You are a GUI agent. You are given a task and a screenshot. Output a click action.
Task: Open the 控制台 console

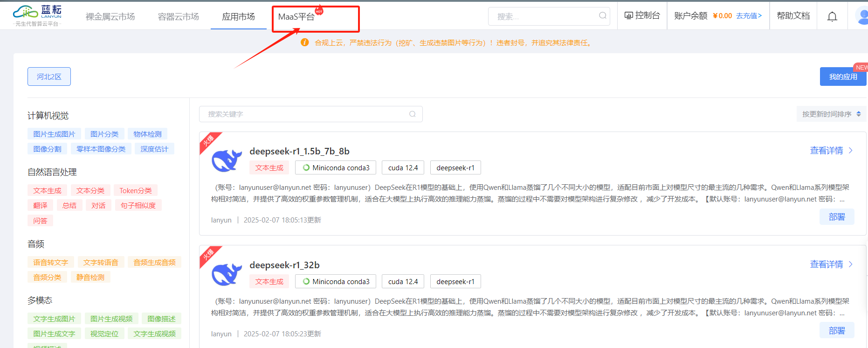tap(642, 15)
